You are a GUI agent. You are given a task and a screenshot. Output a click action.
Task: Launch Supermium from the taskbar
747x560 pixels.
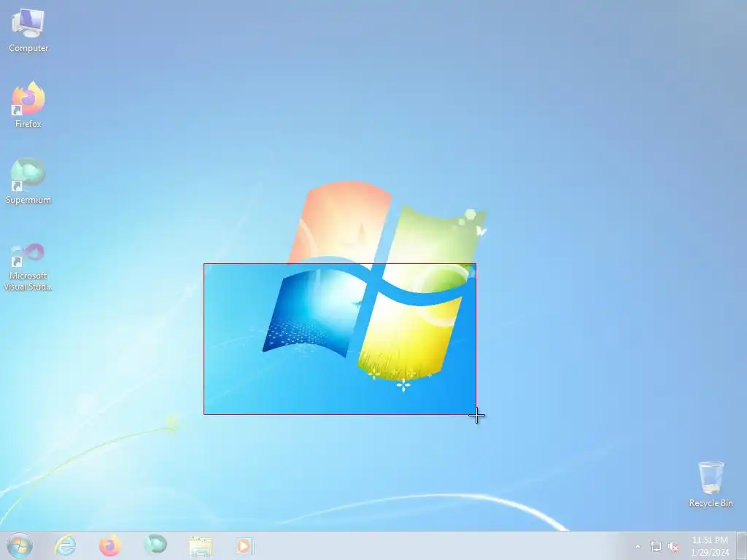155,545
